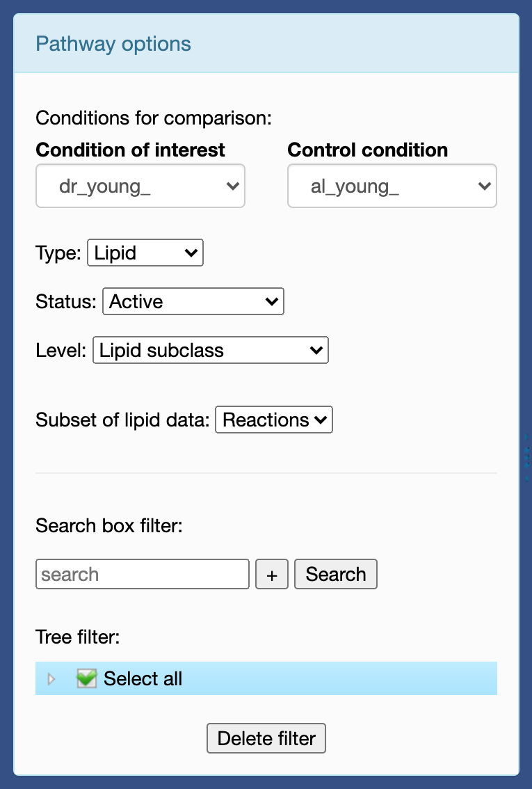Click the 'Condition of interest' bold label
Image resolution: width=532 pixels, height=789 pixels.
[x=130, y=150]
